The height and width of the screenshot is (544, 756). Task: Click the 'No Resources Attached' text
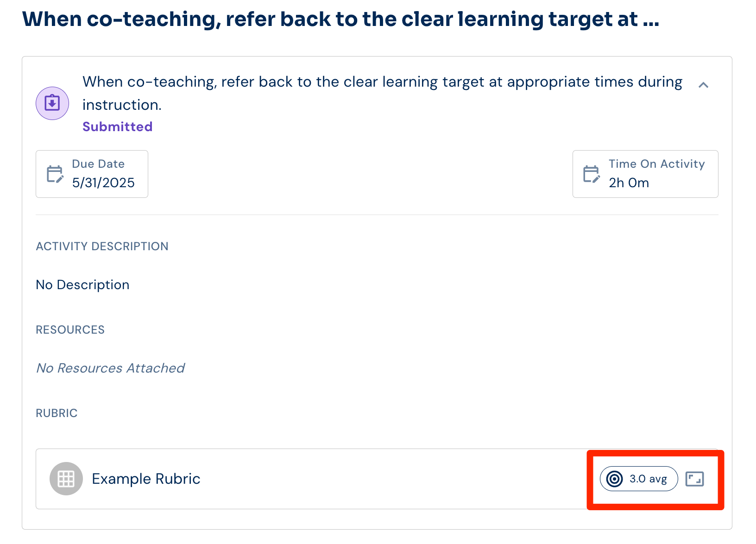coord(110,368)
